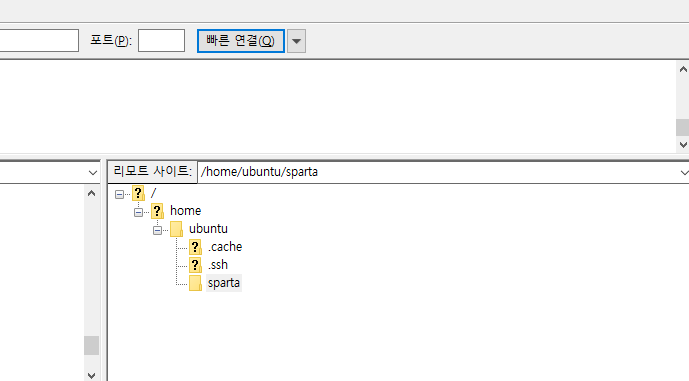Click local tree scrollbar down arrow
Viewport: 689px width, 381px height.
[x=91, y=375]
